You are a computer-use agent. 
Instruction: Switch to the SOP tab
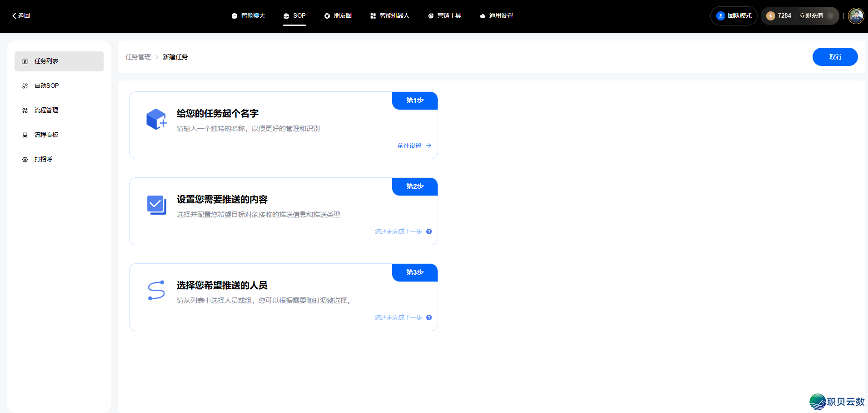pyautogui.click(x=294, y=15)
